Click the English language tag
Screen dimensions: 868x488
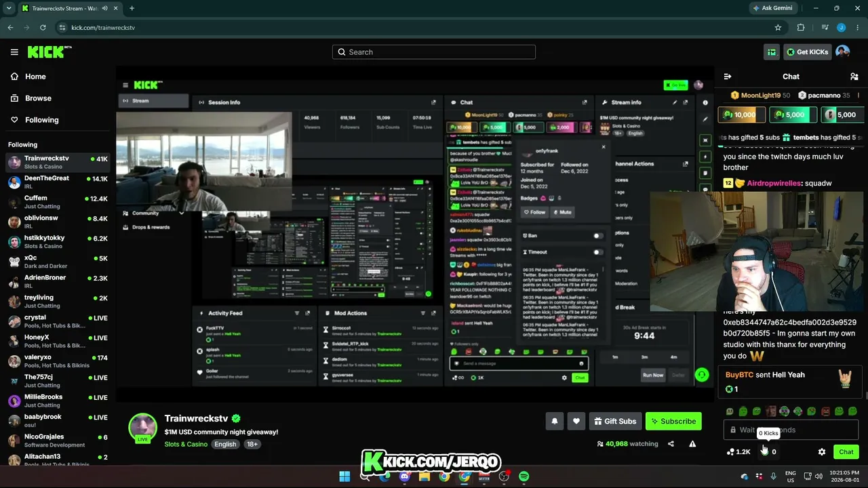[x=225, y=445]
